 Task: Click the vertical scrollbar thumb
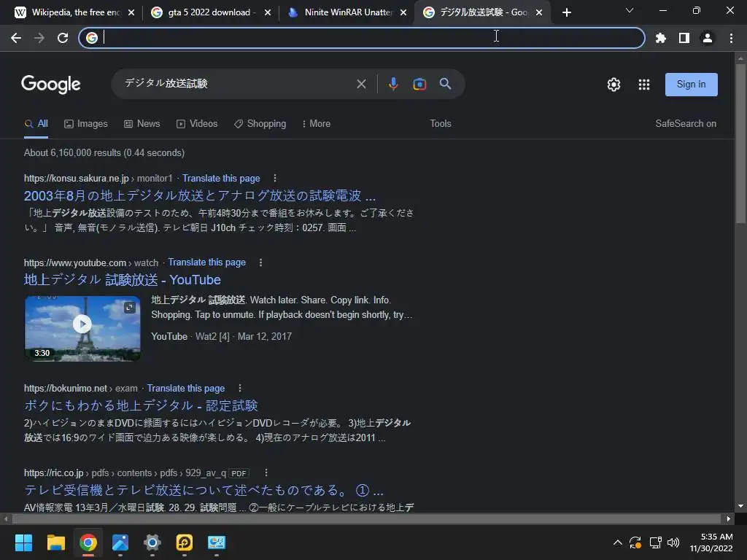tap(740, 143)
